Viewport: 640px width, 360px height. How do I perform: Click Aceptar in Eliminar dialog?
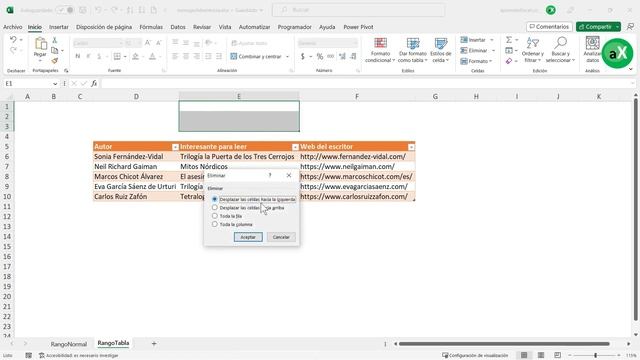tap(248, 237)
